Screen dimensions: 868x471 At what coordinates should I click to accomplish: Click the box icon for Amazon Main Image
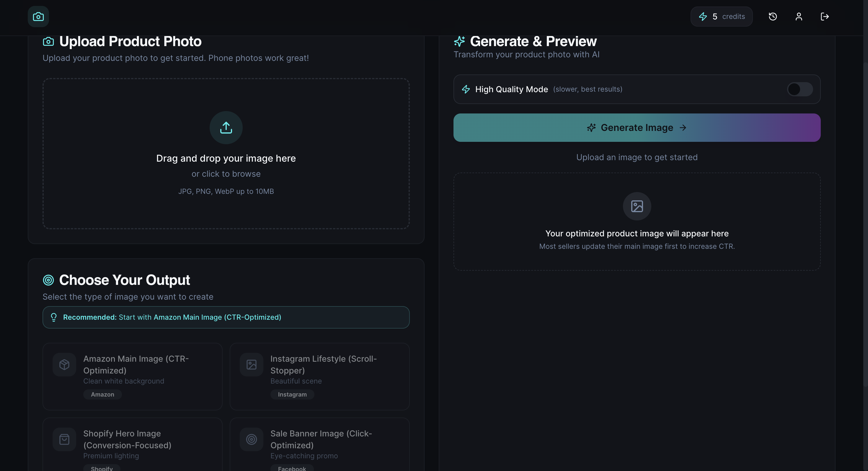click(64, 364)
